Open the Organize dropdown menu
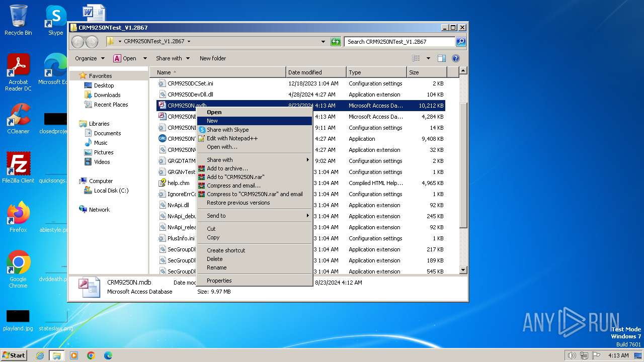The image size is (644, 362). click(x=90, y=58)
